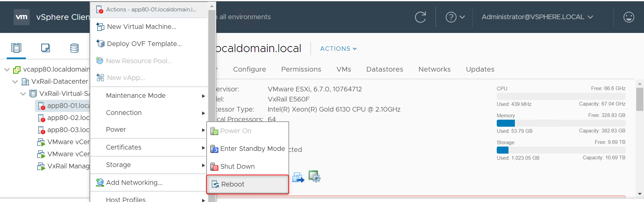
Task: Click the smiley feedback icon
Action: [x=629, y=17]
